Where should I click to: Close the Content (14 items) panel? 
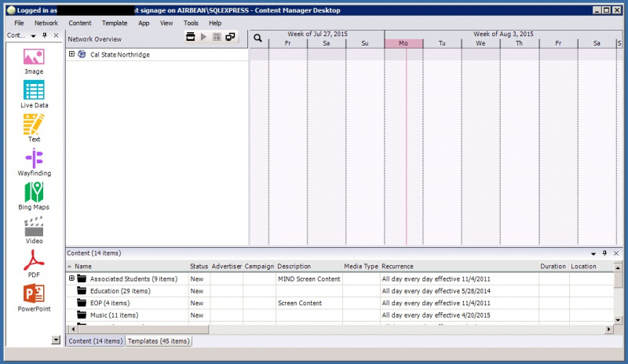click(616, 253)
